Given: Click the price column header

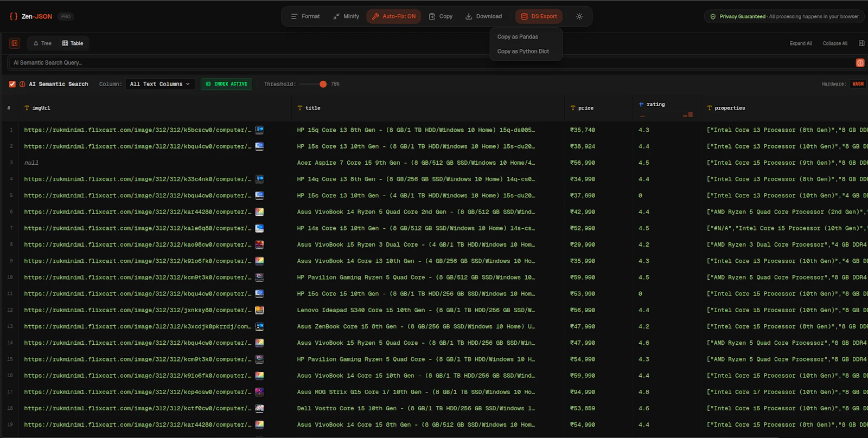Looking at the screenshot, I should (599, 108).
